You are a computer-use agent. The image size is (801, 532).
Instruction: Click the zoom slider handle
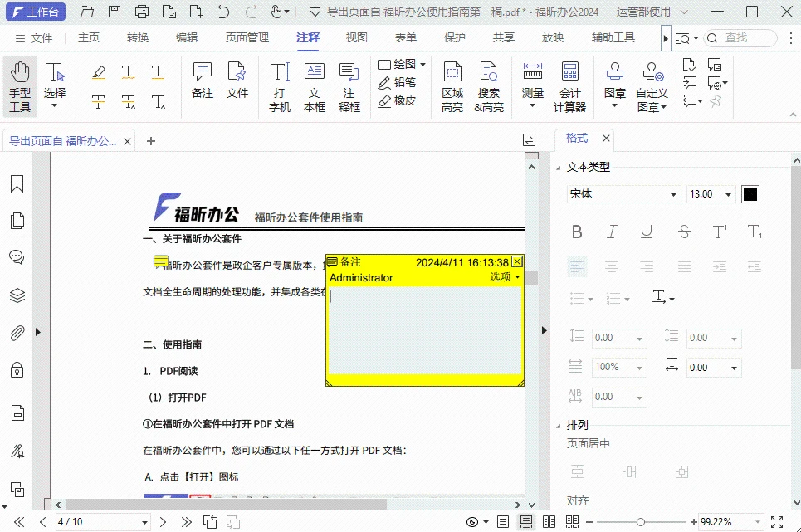click(641, 522)
